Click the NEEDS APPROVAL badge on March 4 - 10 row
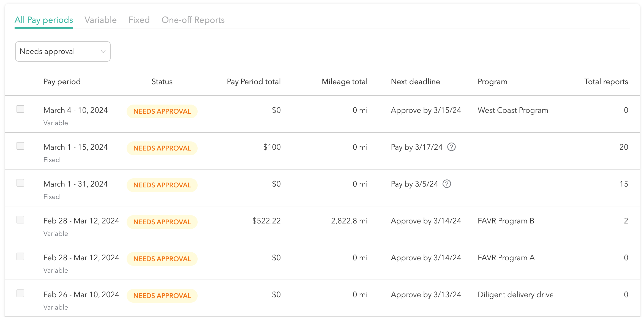This screenshot has height=317, width=644. coord(162,111)
